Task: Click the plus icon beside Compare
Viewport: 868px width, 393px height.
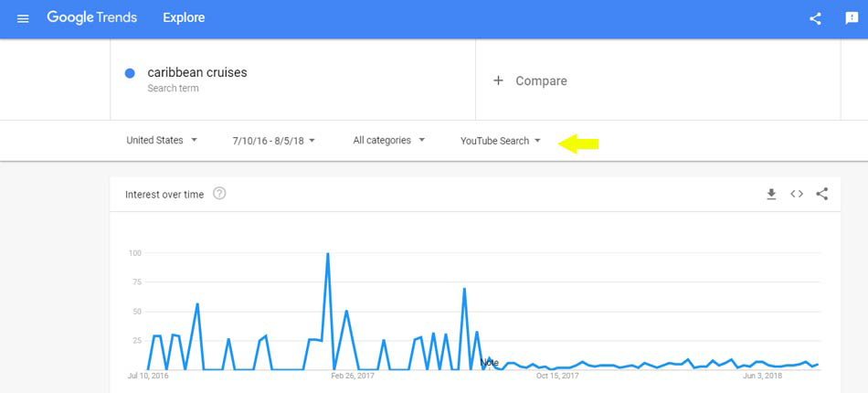Action: tap(498, 80)
